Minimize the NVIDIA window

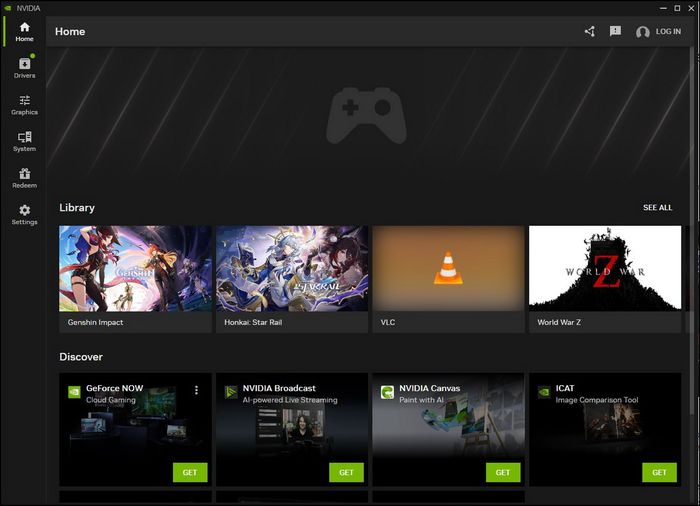pyautogui.click(x=663, y=8)
